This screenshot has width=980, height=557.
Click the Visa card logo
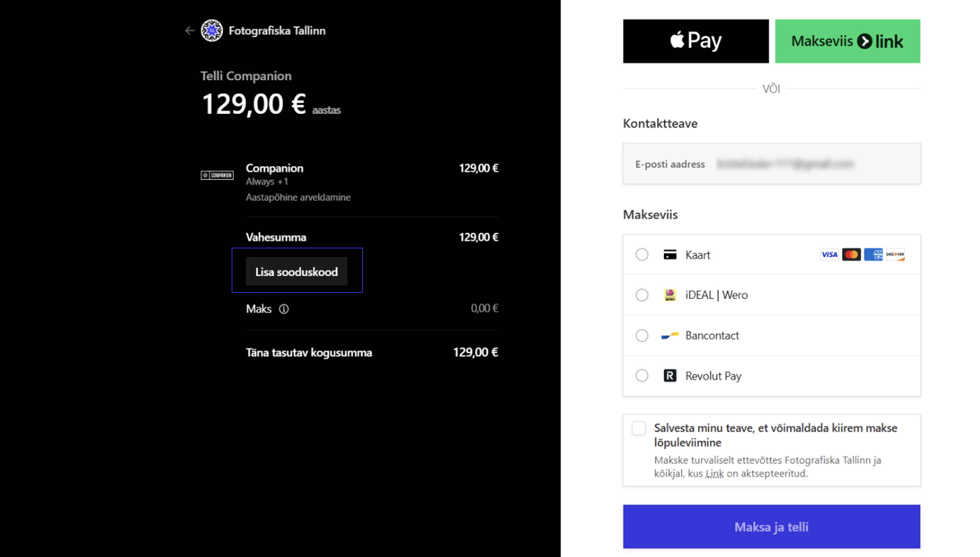click(x=829, y=255)
